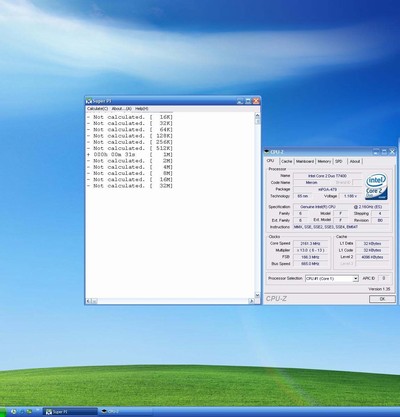400x417 pixels.
Task: Click the Core Speed value '2161.3 MHz'
Action: pyautogui.click(x=310, y=244)
